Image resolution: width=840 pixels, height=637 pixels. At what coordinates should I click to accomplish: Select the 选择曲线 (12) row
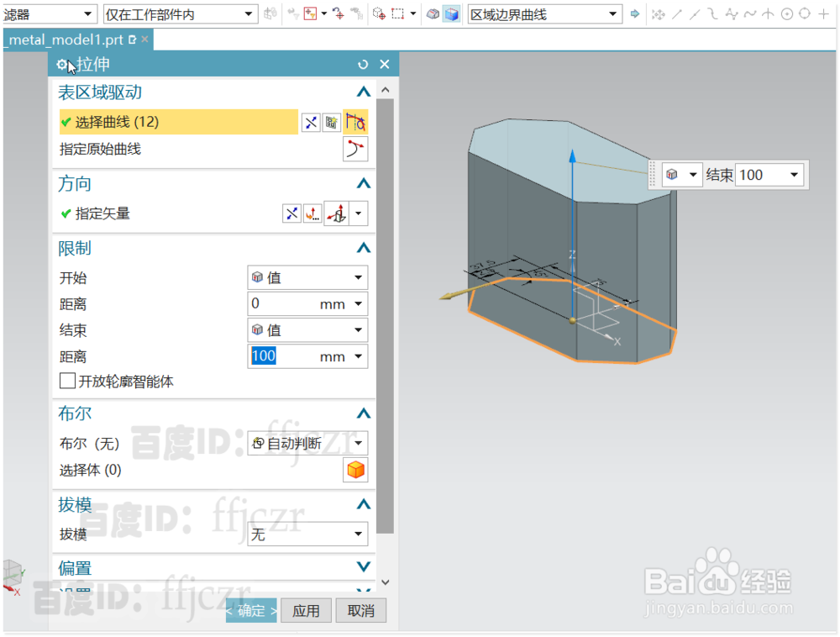click(178, 122)
